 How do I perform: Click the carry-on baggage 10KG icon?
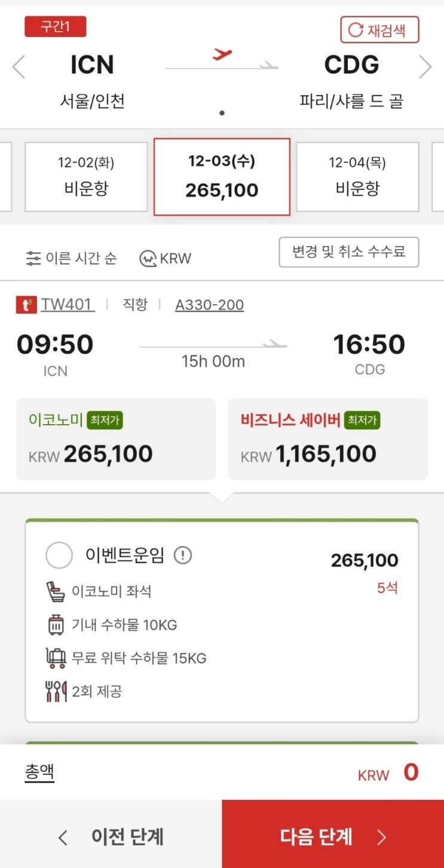(56, 625)
